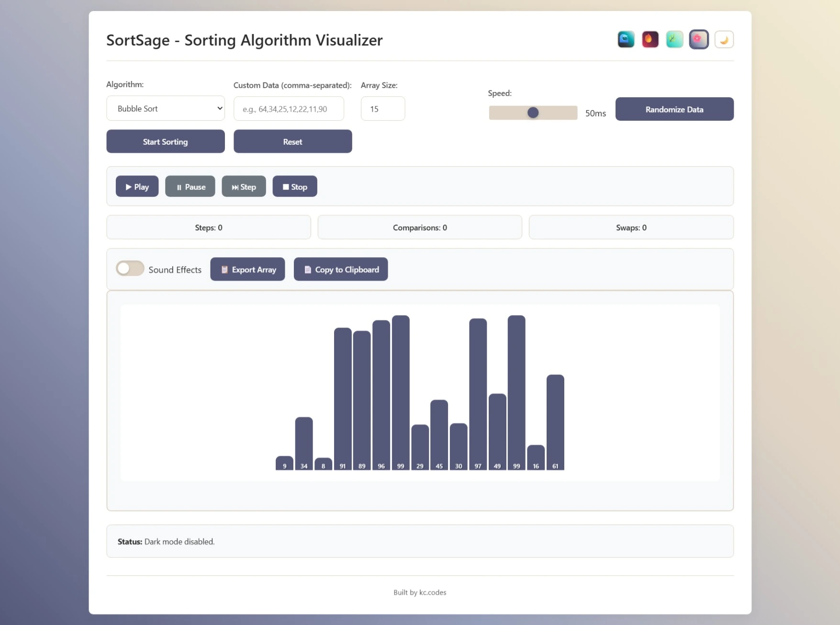Viewport: 840px width, 625px height.
Task: Click the Export Array button
Action: click(x=247, y=269)
